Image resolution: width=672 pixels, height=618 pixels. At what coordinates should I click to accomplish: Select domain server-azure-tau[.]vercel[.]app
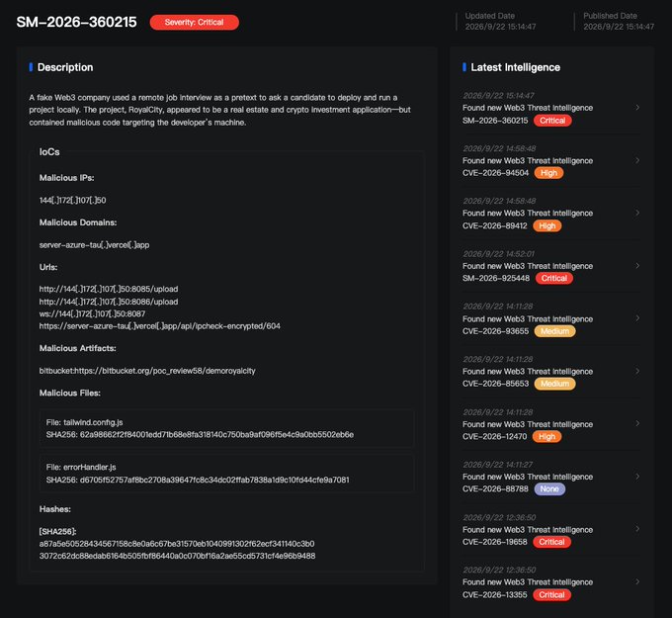click(94, 245)
